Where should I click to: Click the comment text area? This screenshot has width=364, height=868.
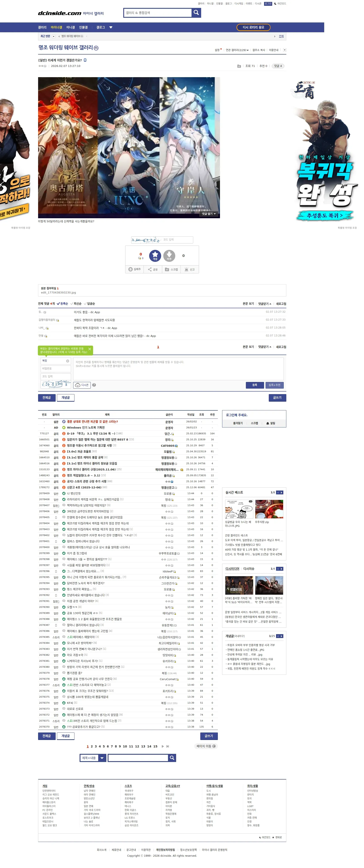point(178,369)
